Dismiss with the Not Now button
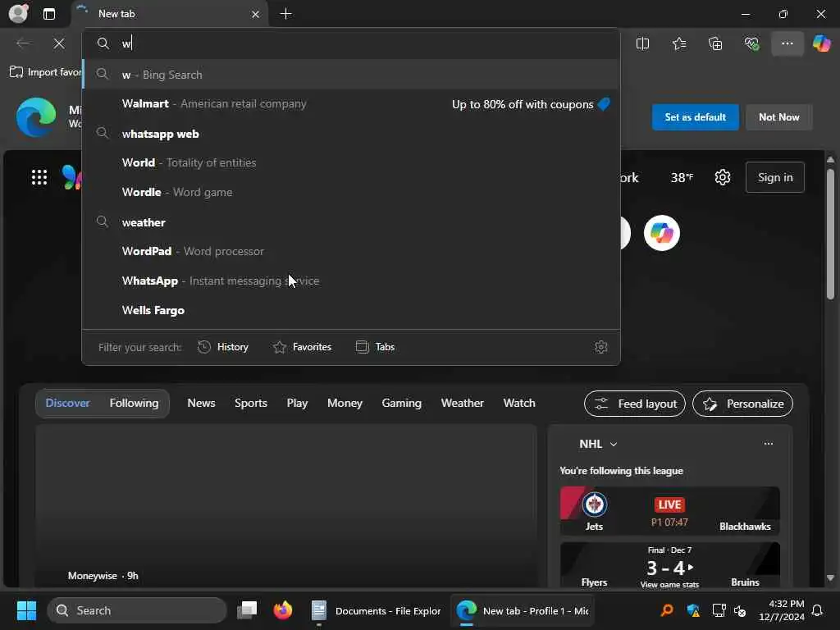 779,117
